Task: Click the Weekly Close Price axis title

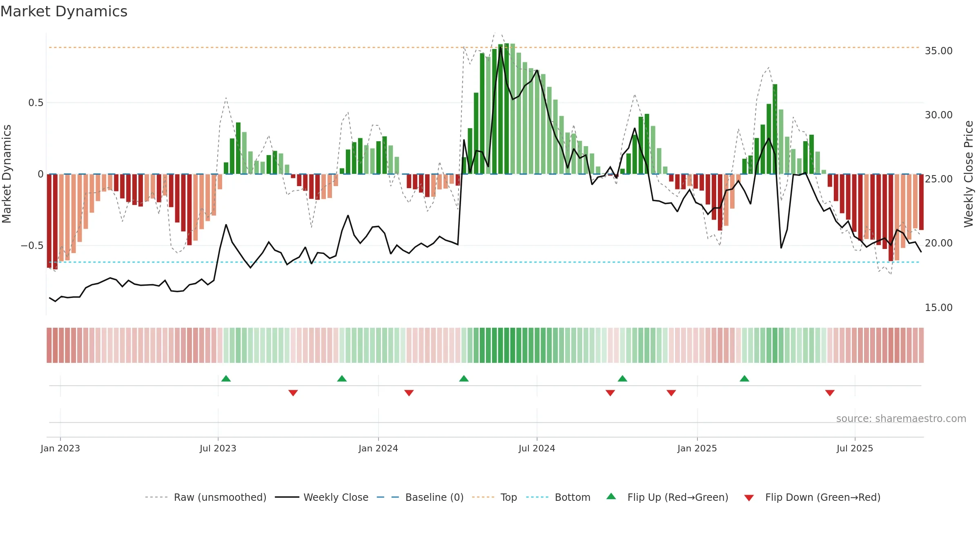Action: [969, 174]
